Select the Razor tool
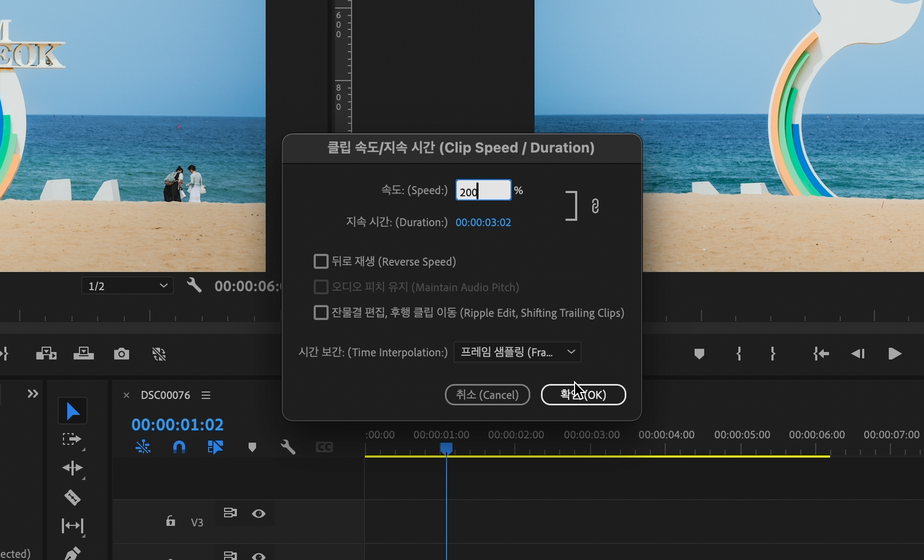The image size is (924, 560). (x=73, y=497)
